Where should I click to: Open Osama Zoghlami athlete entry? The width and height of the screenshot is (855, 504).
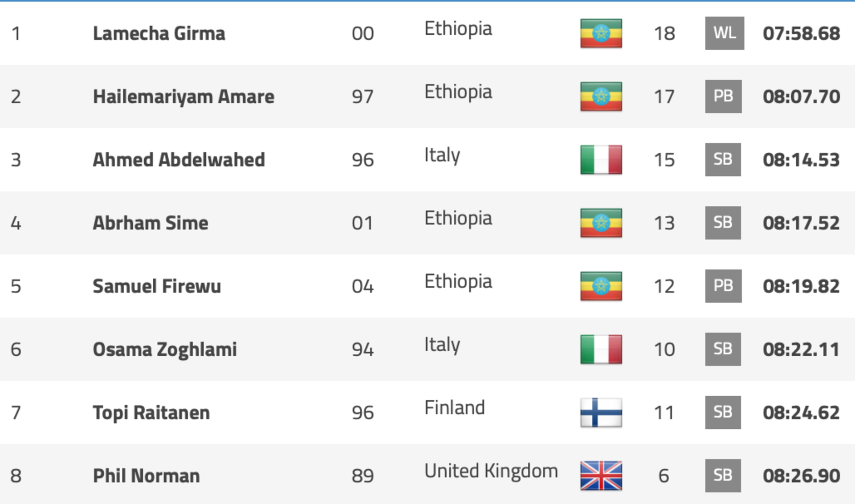[165, 350]
